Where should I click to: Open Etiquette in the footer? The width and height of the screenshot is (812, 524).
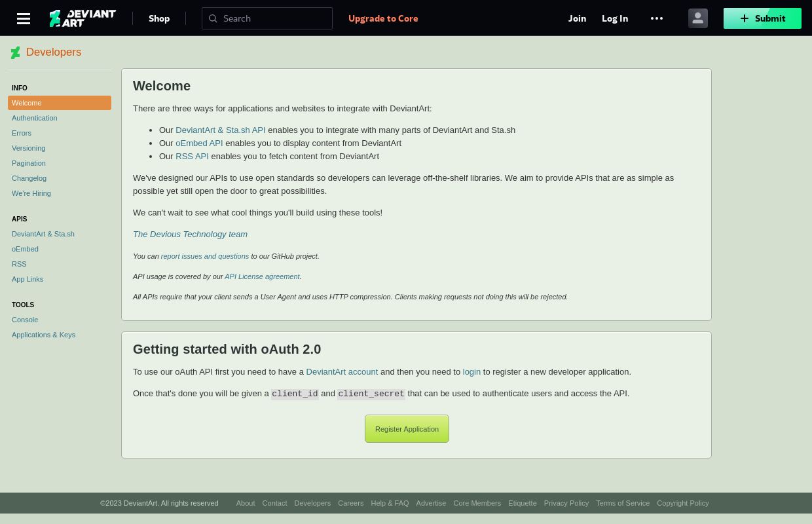(x=522, y=503)
